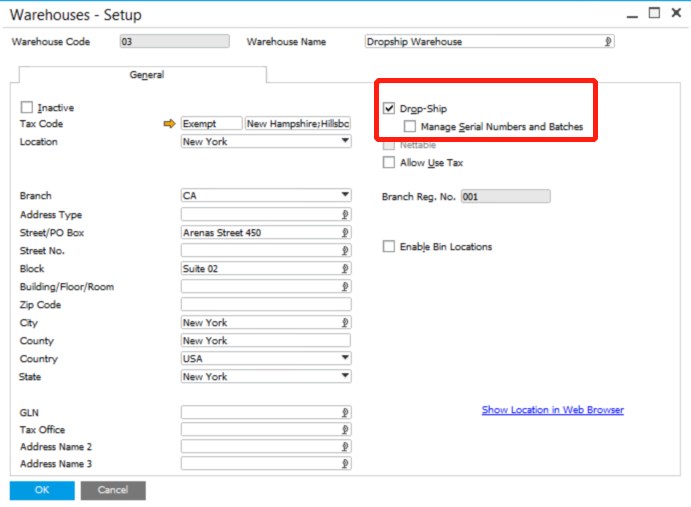This screenshot has height=507, width=691.
Task: Click the translation icon in GLN field
Action: 345,412
